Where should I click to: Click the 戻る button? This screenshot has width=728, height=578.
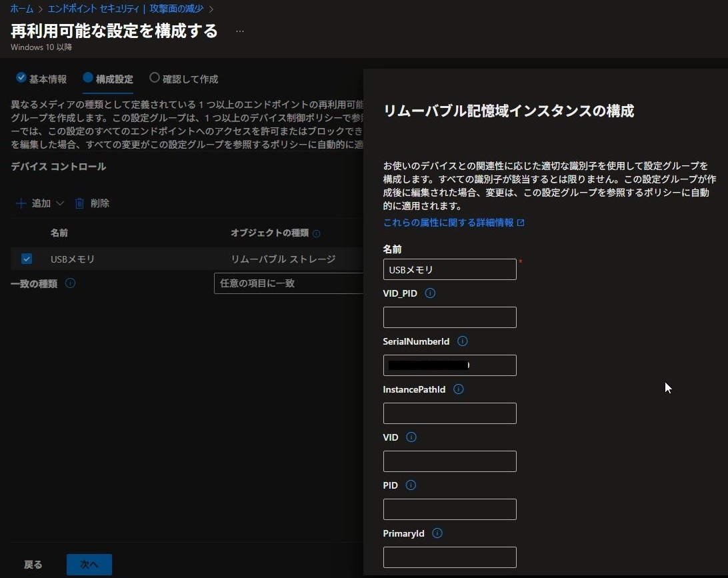coord(33,565)
